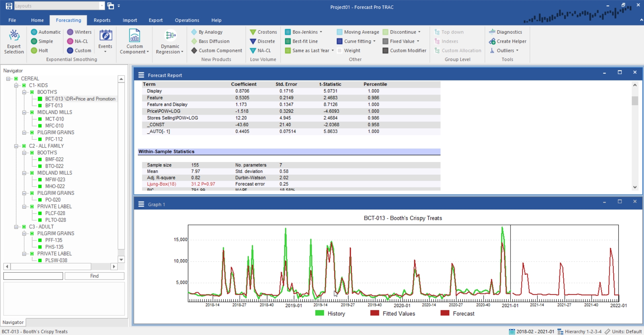Click the Hierarchy 1-2-3-4 status item
The image size is (644, 335).
click(x=579, y=332)
